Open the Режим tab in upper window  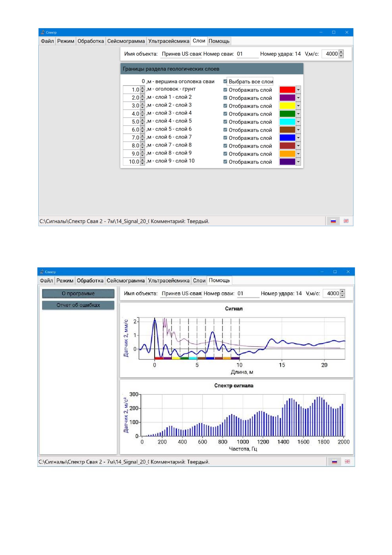point(65,41)
